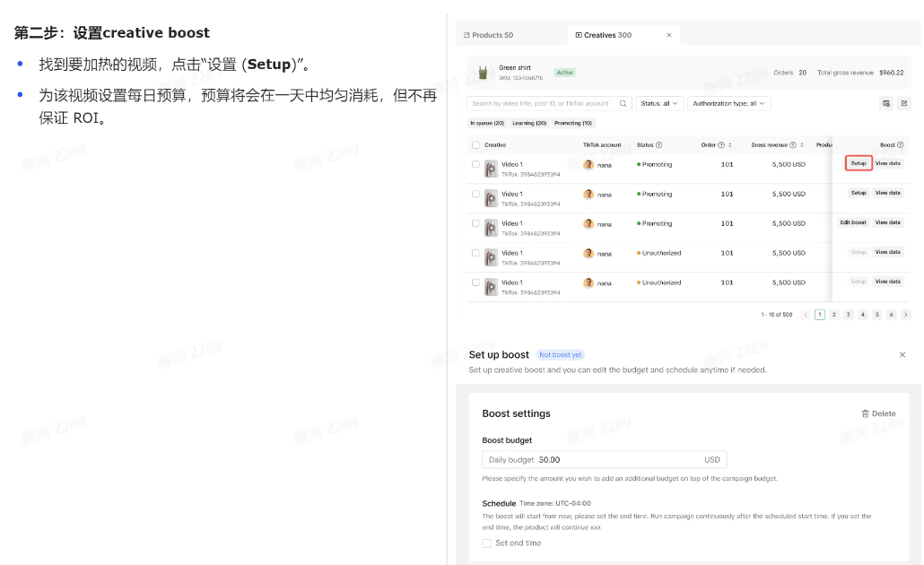Image resolution: width=924 pixels, height=565 pixels.
Task: Click the SKU: 1234568710 text
Action: coord(521,78)
